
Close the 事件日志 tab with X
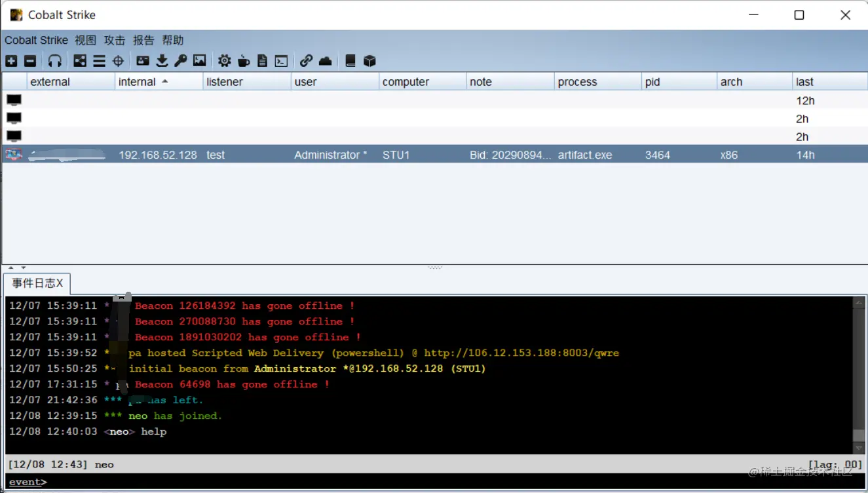click(x=60, y=283)
